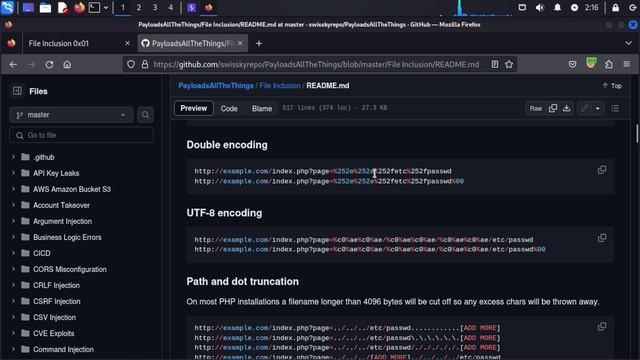Image resolution: width=640 pixels, height=360 pixels.
Task: Open the volume control in the tray
Action: tap(540, 7)
